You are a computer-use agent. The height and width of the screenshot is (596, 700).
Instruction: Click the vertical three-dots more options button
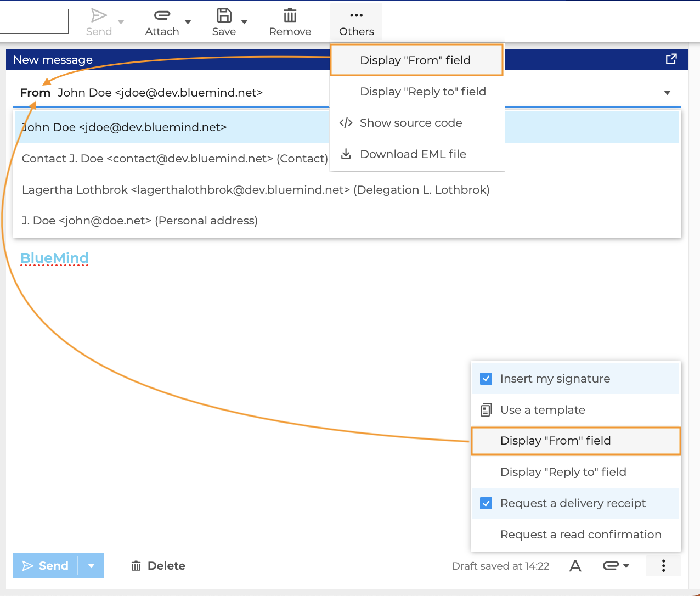(x=663, y=566)
